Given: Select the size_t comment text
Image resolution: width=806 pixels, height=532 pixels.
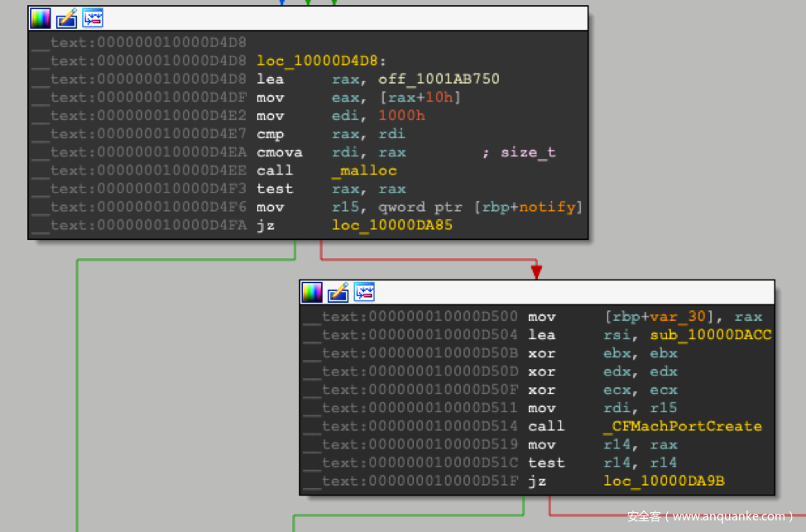Looking at the screenshot, I should tap(528, 152).
